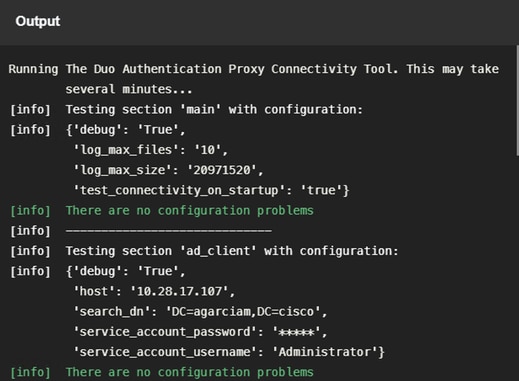Click the 'log_max_files': '10' line
The image size is (519, 381).
point(150,150)
